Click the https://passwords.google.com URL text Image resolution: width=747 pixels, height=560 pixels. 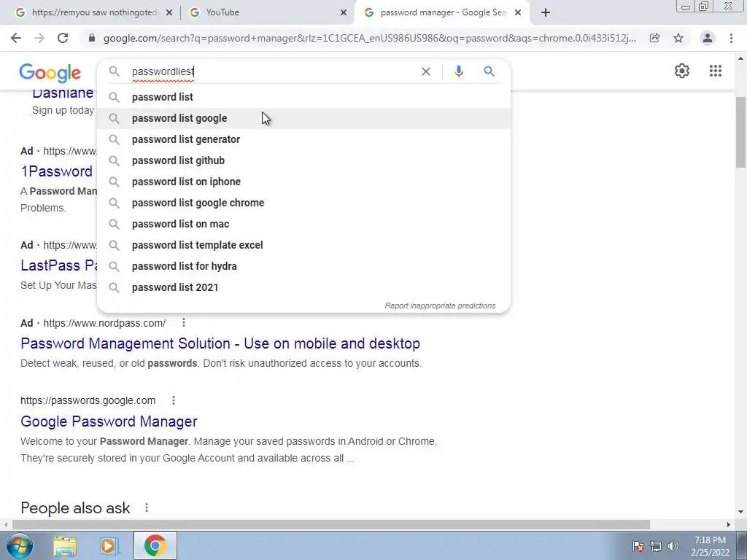pos(88,400)
